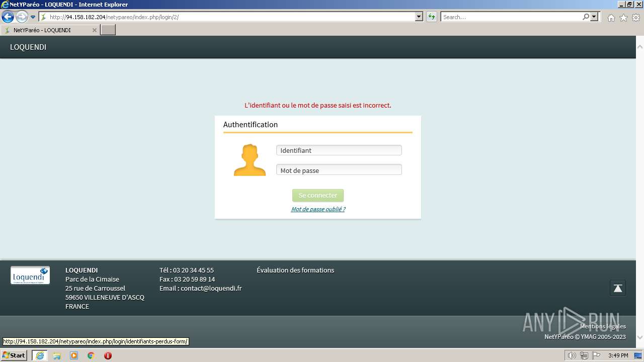
Task: Click the LOQUENDI header title
Action: point(28,47)
